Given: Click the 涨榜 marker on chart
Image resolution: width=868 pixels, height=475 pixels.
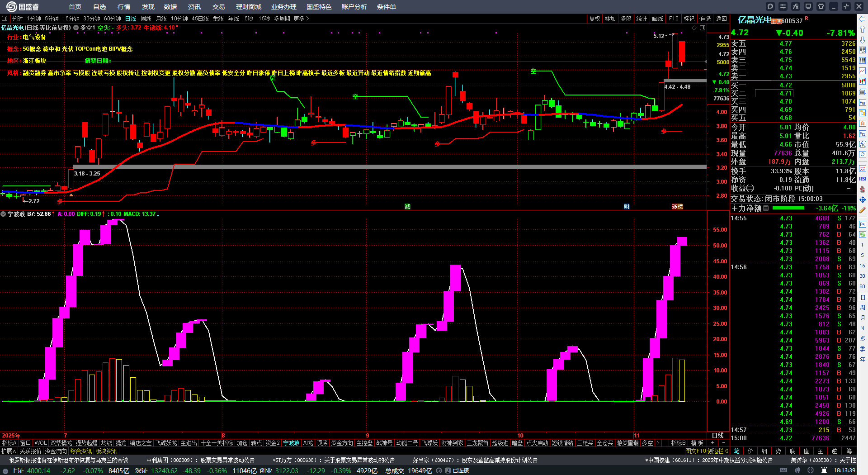Looking at the screenshot, I should (x=677, y=206).
